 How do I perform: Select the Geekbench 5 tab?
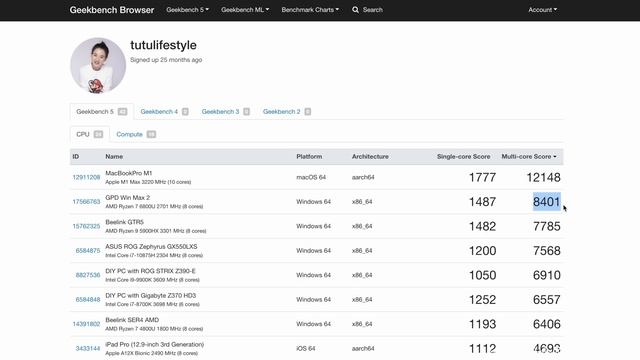(x=101, y=111)
